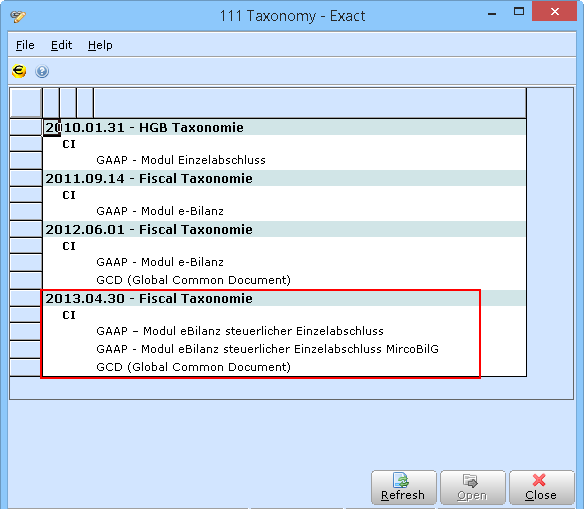This screenshot has height=509, width=584.
Task: Open the Edit menu
Action: (61, 45)
